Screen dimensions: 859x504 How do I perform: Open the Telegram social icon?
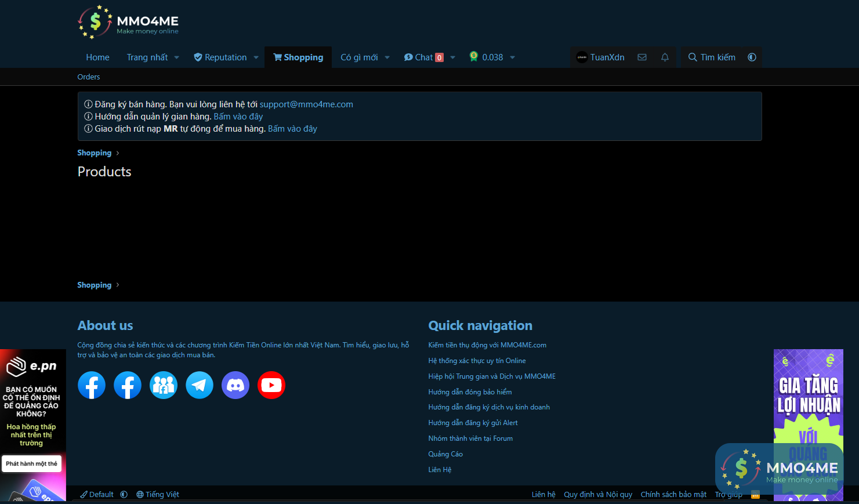coord(200,385)
